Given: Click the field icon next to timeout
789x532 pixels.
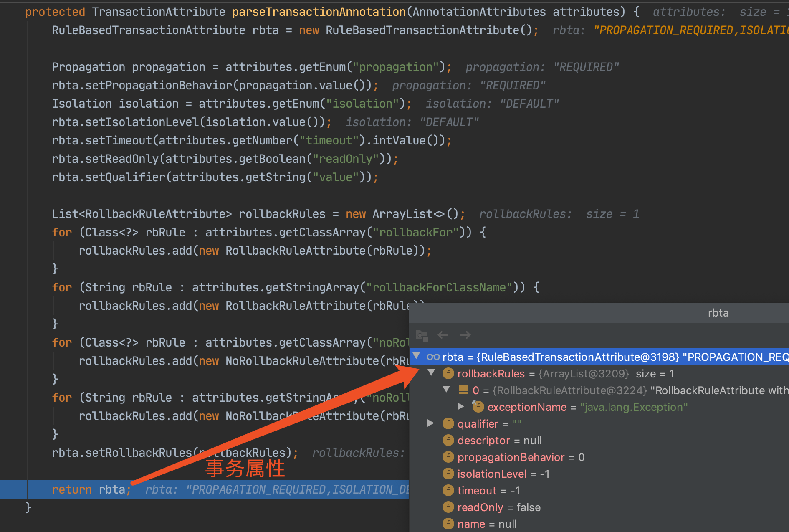Looking at the screenshot, I should click(448, 491).
